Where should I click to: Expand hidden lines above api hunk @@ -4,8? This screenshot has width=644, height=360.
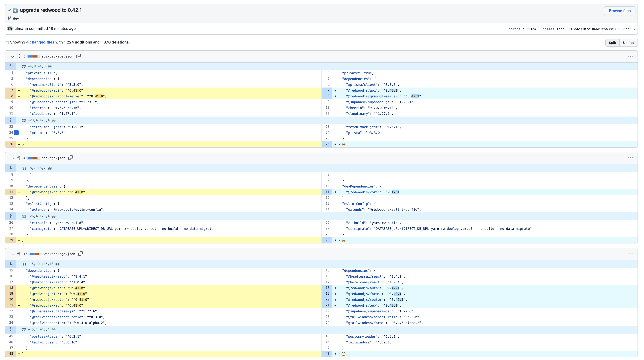pyautogui.click(x=10, y=66)
